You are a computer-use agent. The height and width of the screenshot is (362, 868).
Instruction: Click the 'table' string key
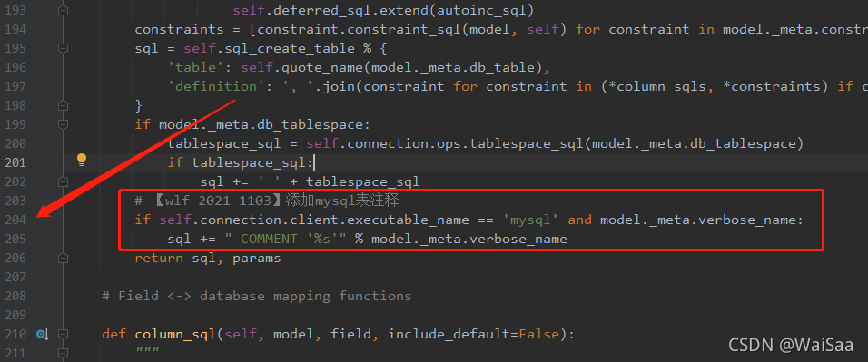(196, 67)
